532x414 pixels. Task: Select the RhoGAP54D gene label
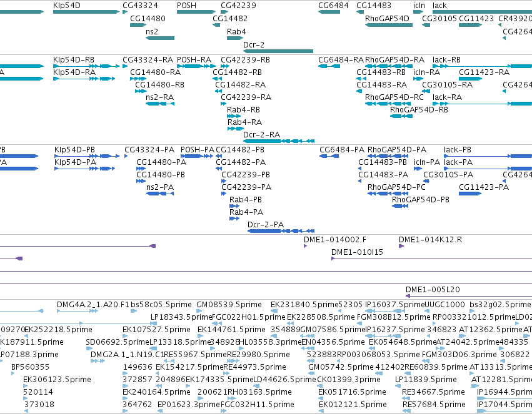(x=387, y=19)
